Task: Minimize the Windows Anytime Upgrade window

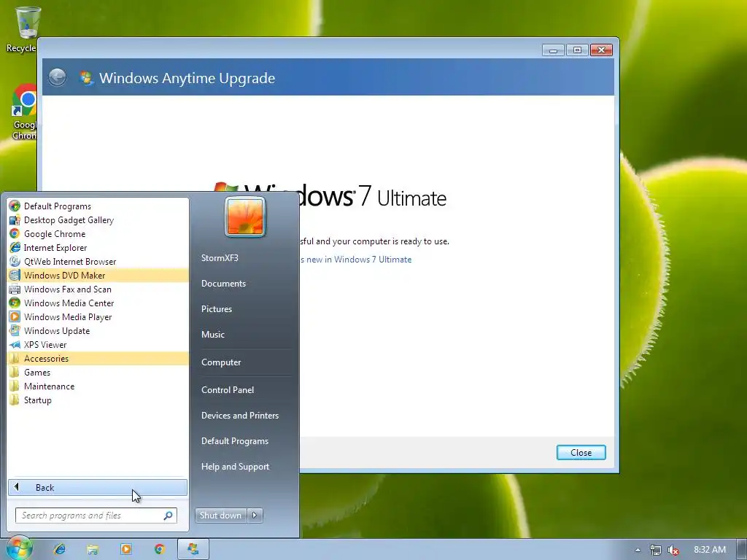Action: (x=553, y=50)
